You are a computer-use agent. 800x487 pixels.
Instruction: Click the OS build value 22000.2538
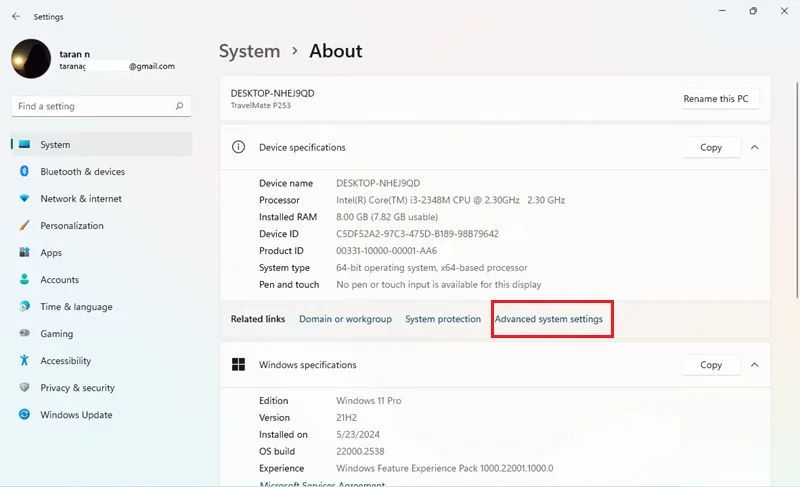[360, 451]
